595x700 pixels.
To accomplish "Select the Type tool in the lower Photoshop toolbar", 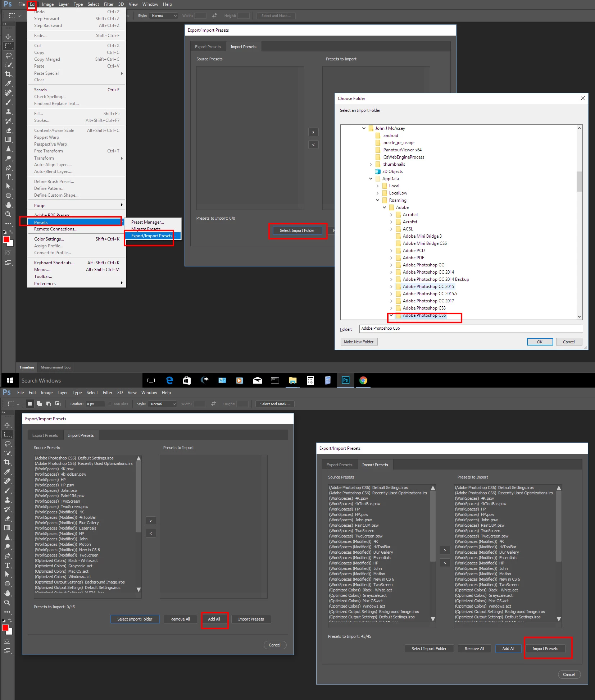I will 7,565.
